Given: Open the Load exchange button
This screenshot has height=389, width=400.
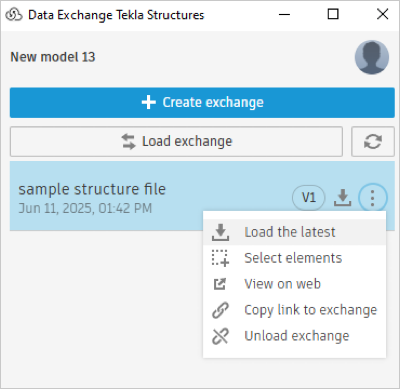Looking at the screenshot, I should coord(176,141).
